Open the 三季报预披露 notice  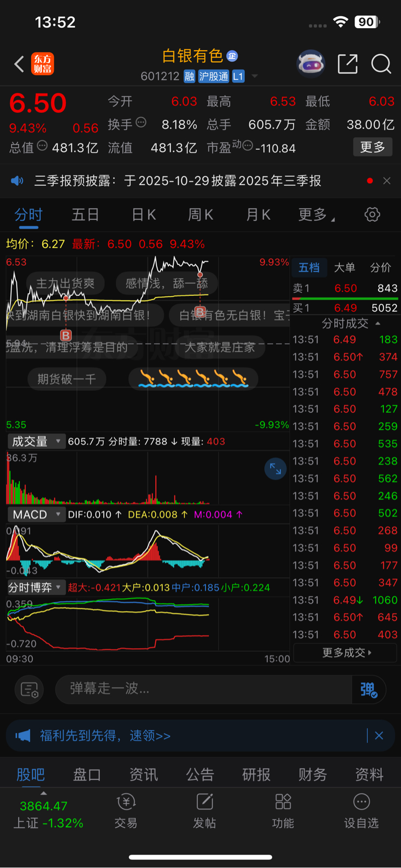click(178, 181)
